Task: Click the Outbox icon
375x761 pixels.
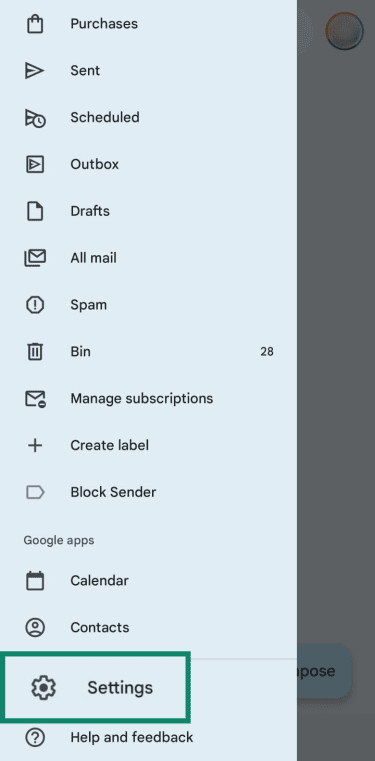Action: 35,165
